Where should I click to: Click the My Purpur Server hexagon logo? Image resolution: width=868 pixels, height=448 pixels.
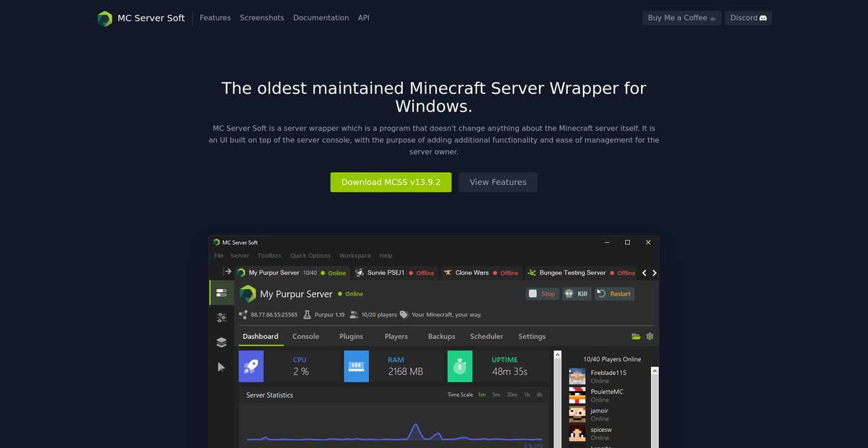point(248,294)
